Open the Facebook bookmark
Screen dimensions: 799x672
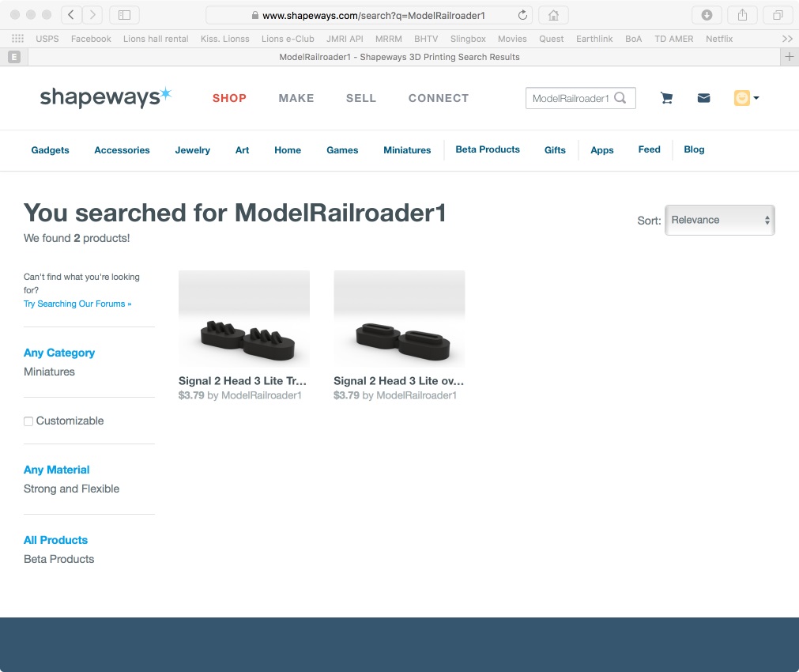point(91,39)
